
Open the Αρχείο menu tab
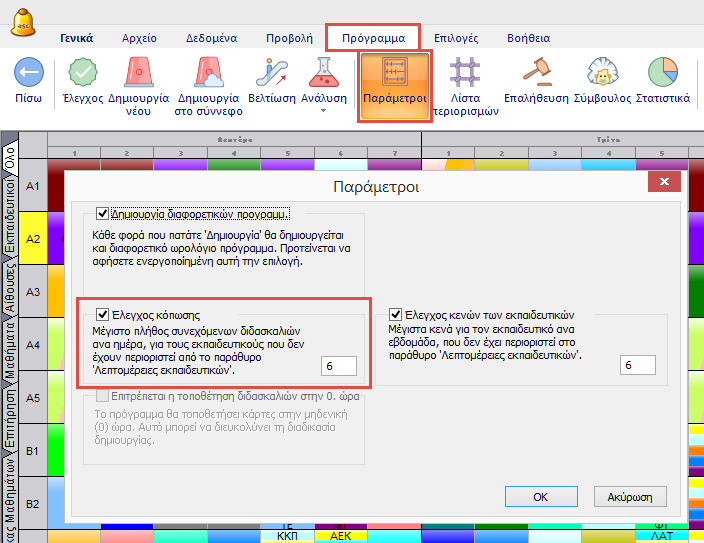[139, 38]
